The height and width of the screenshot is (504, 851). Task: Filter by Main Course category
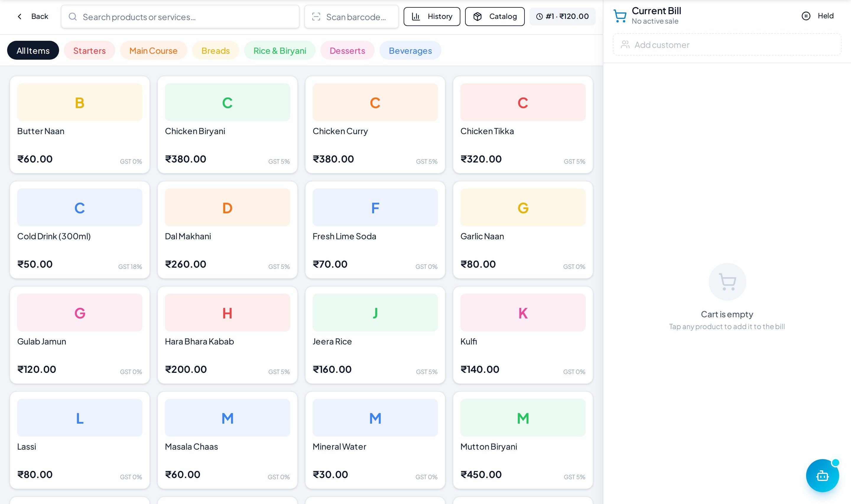point(153,51)
